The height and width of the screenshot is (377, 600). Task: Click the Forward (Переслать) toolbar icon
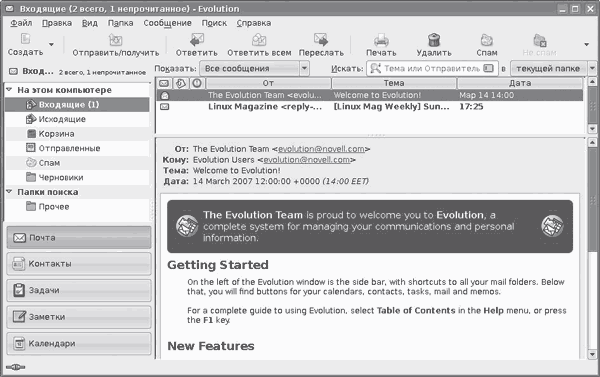click(x=321, y=39)
